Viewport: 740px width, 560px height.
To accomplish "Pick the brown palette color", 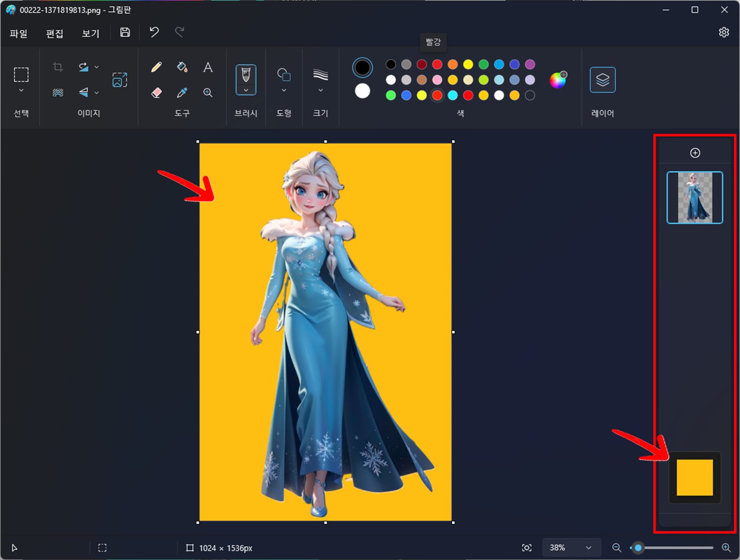I will pyautogui.click(x=422, y=80).
